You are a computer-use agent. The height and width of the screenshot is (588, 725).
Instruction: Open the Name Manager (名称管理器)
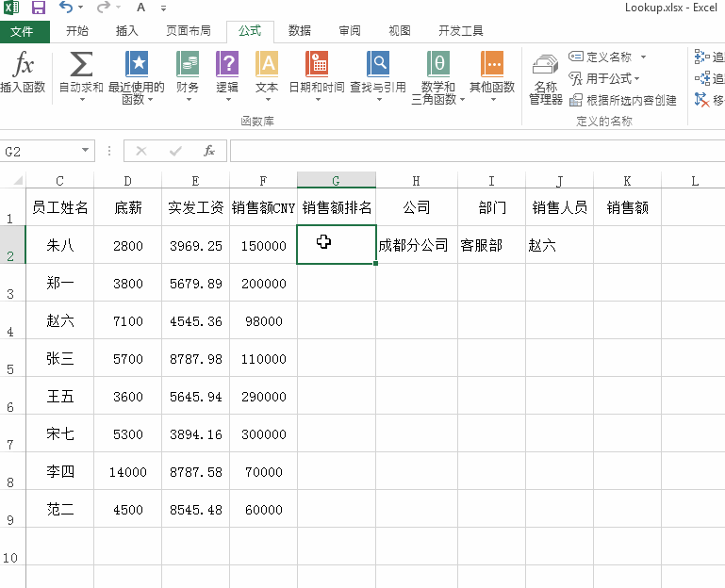(x=546, y=78)
